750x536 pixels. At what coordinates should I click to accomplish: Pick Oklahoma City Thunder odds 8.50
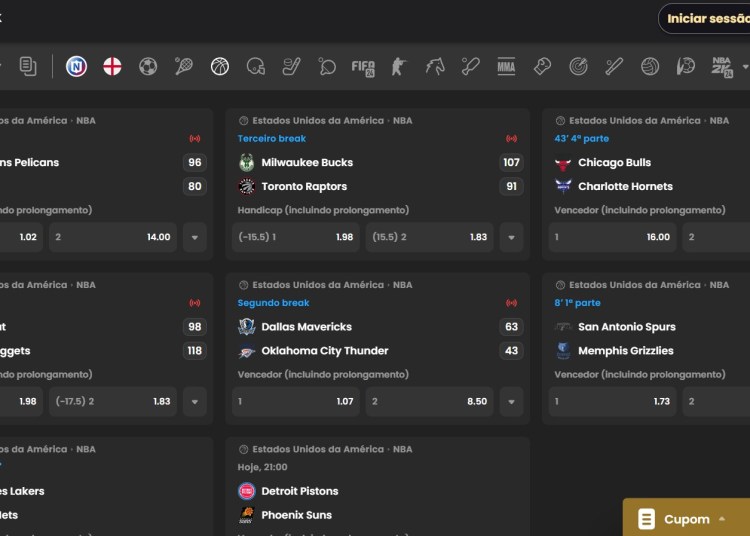click(429, 401)
